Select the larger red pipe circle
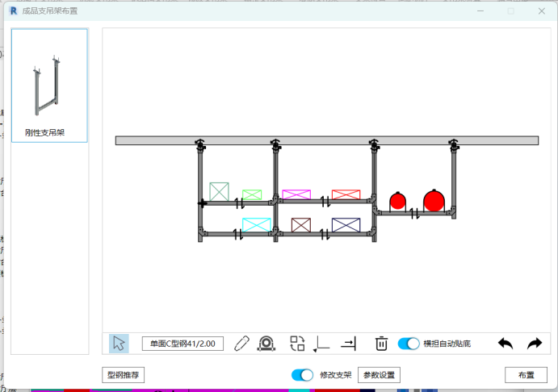Viewport: 558px width, 392px height. pyautogui.click(x=434, y=201)
